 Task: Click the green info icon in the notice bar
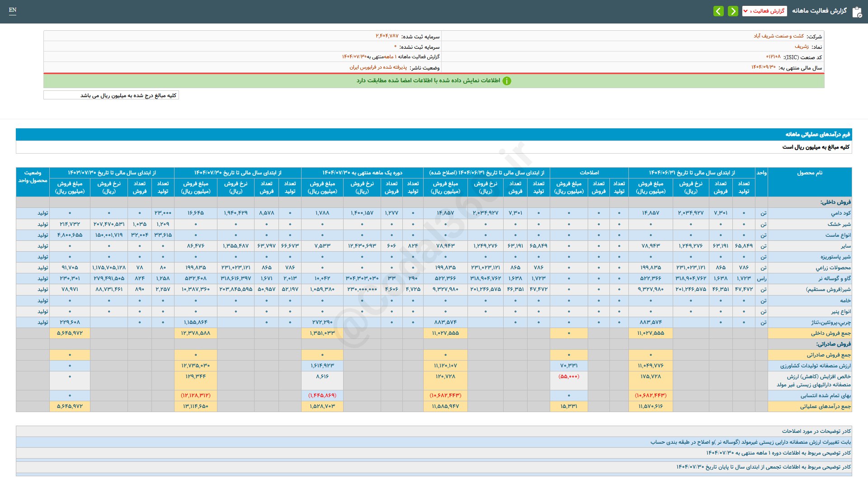(x=507, y=81)
